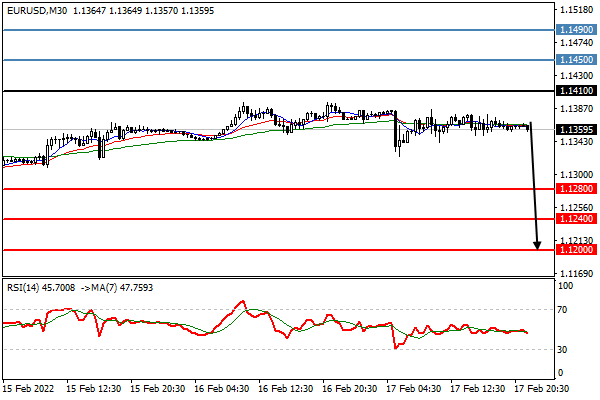
Task: Select the 1.12400 red price level label
Action: pyautogui.click(x=576, y=219)
